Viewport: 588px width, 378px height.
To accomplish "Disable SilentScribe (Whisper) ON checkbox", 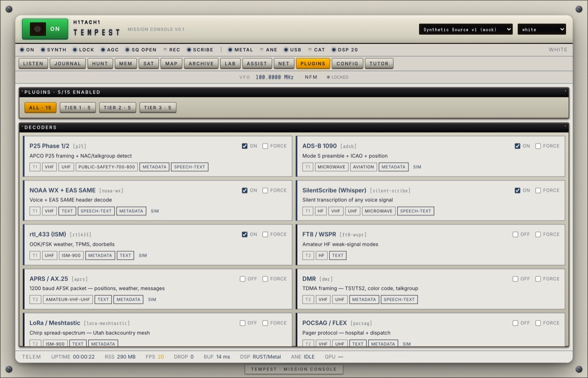I will (517, 190).
